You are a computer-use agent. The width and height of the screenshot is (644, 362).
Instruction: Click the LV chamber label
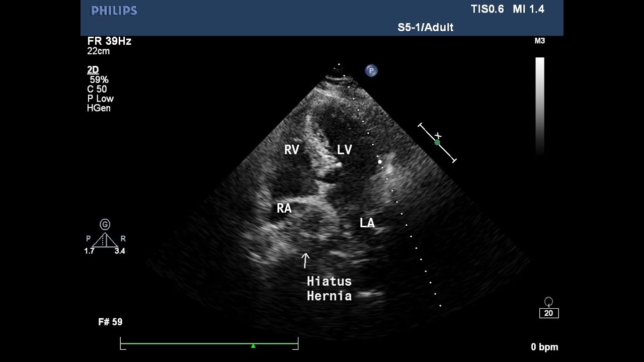(345, 149)
